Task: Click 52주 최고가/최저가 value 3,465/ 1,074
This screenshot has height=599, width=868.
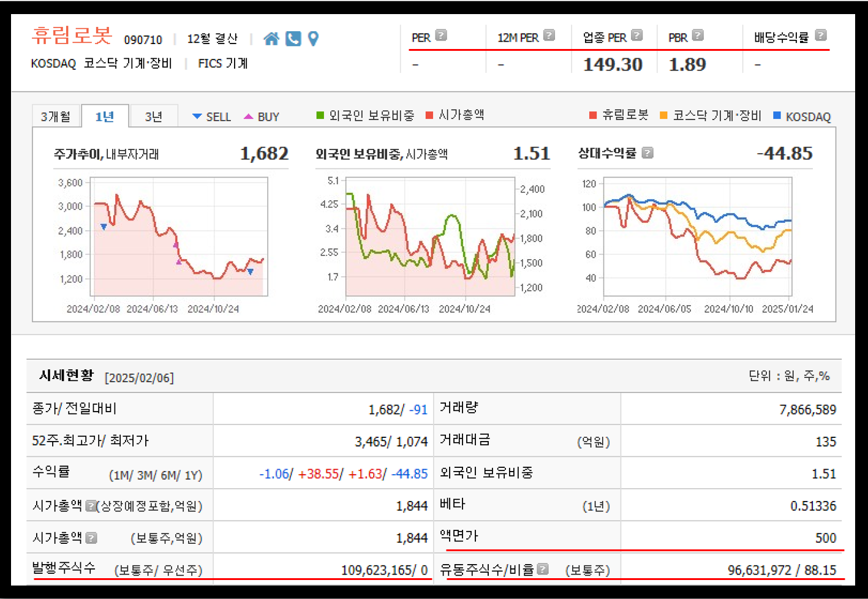Action: pos(391,442)
